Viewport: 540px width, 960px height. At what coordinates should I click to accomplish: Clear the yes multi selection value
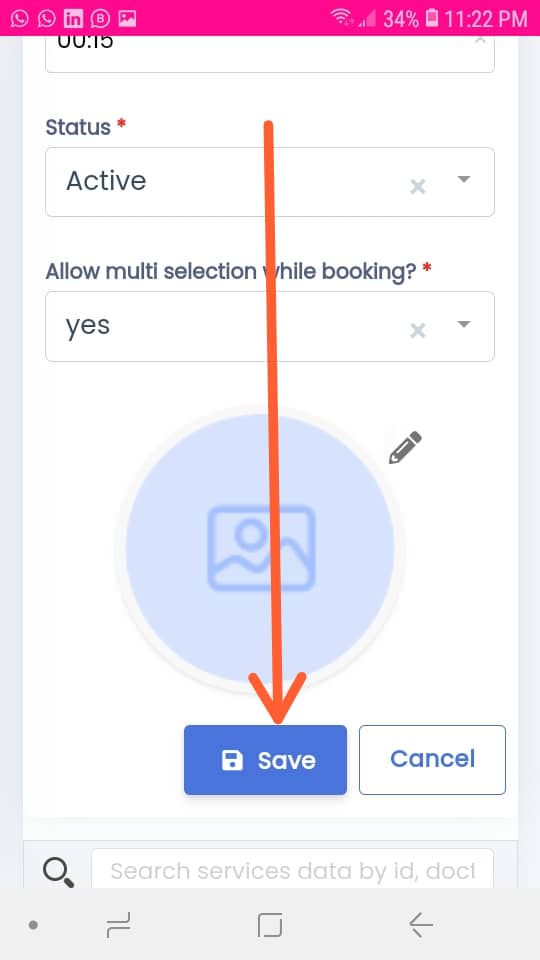click(x=418, y=331)
